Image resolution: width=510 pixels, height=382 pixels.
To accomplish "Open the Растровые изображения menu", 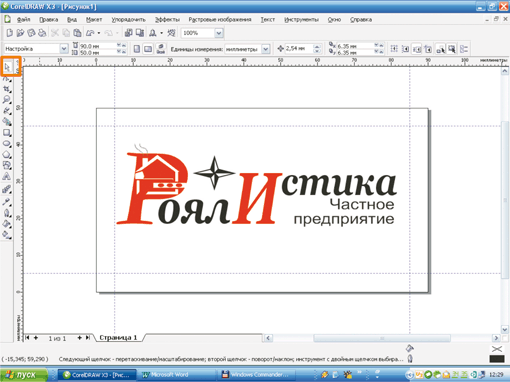I will click(x=220, y=20).
